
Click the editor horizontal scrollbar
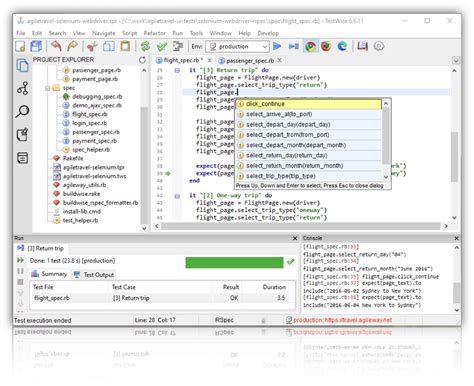tap(301, 226)
